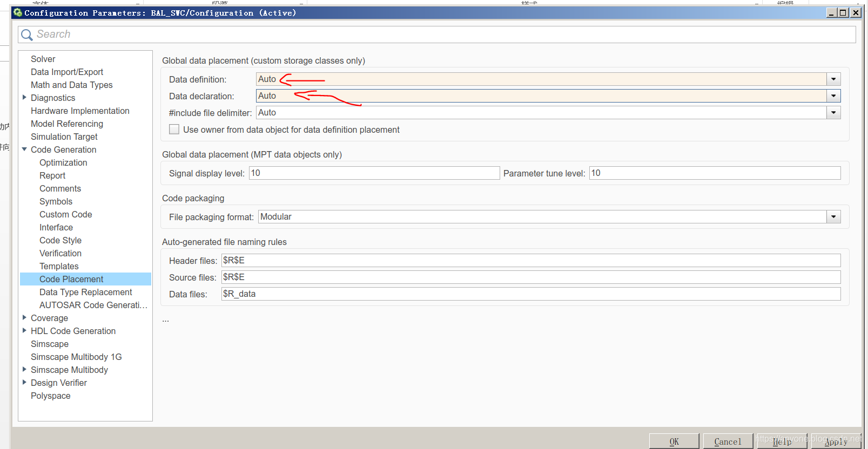
Task: Open the Templates subpane
Action: 59,266
